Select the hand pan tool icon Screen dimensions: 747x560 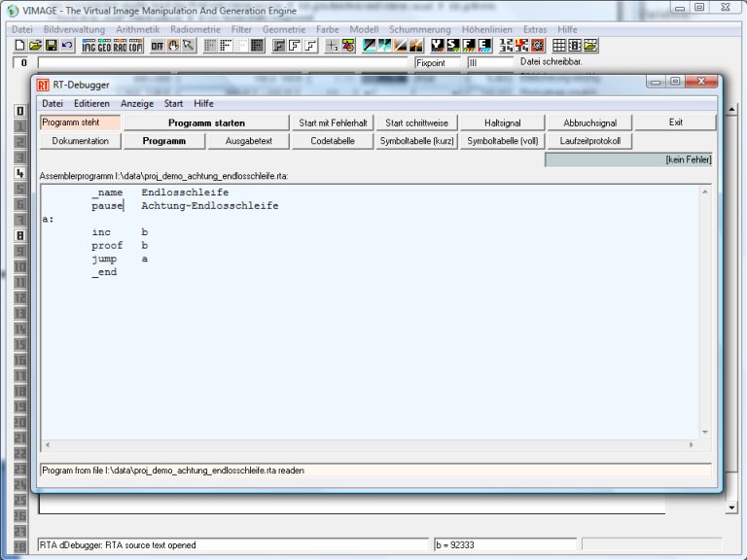[x=173, y=46]
